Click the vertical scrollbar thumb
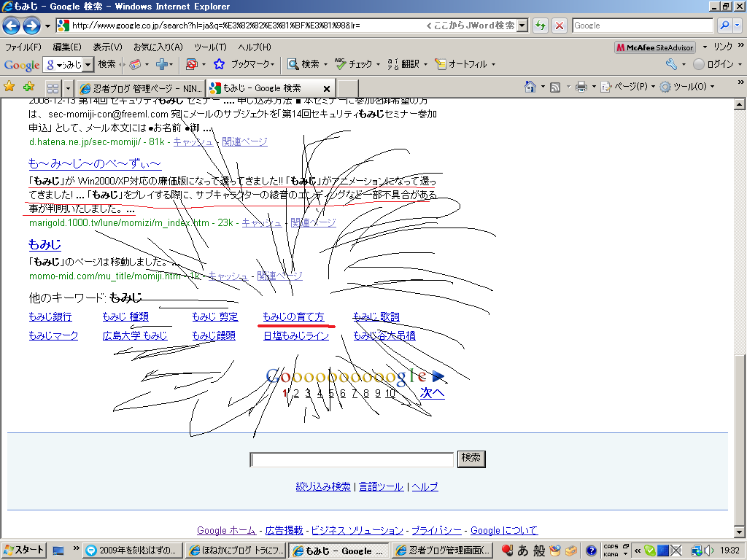Image resolution: width=747 pixels, height=560 pixels. click(739, 438)
